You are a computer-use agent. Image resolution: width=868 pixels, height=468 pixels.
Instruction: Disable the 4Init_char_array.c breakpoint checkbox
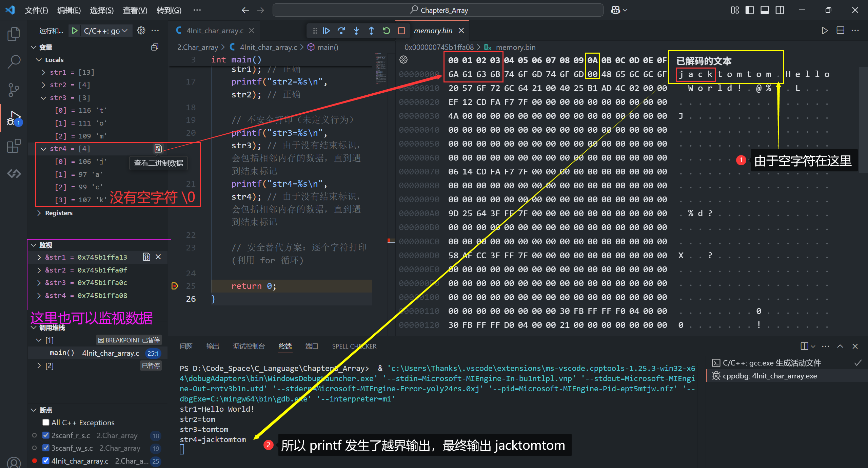coord(46,461)
